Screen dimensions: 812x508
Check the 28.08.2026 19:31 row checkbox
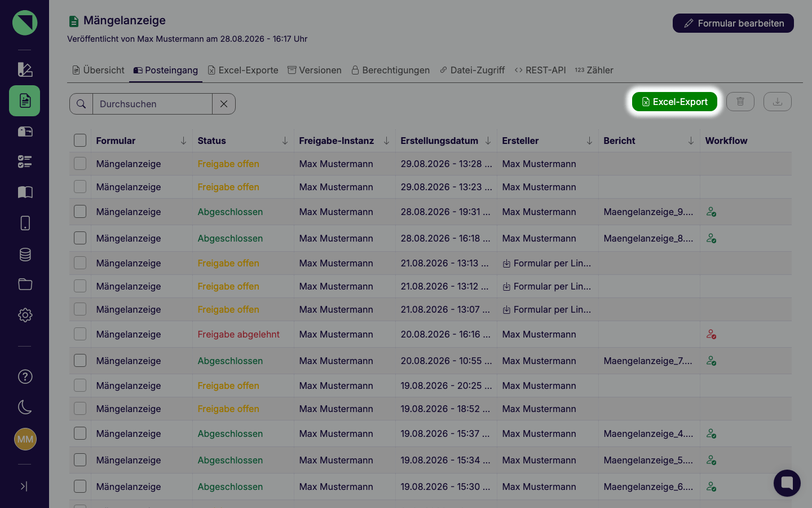tap(80, 212)
